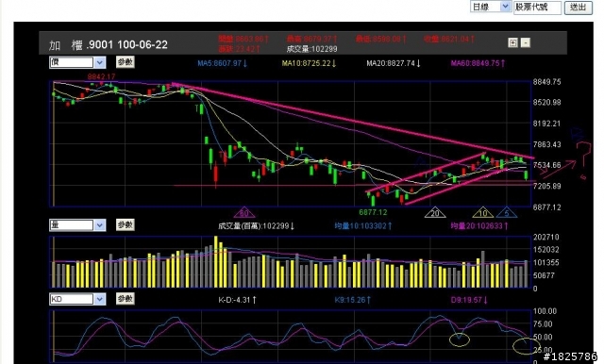Click the K-D:-4.31 label
This screenshot has width=604, height=364.
pos(237,299)
